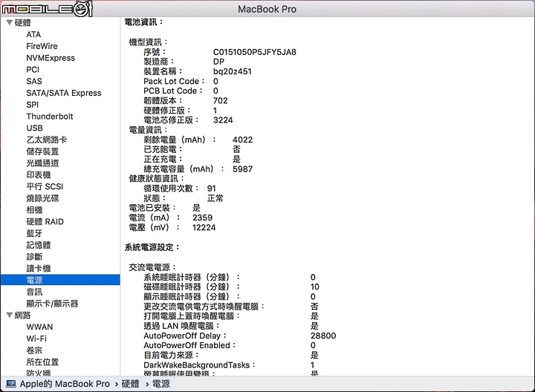Select 相機 camera entry
This screenshot has height=392, width=535.
(x=34, y=210)
